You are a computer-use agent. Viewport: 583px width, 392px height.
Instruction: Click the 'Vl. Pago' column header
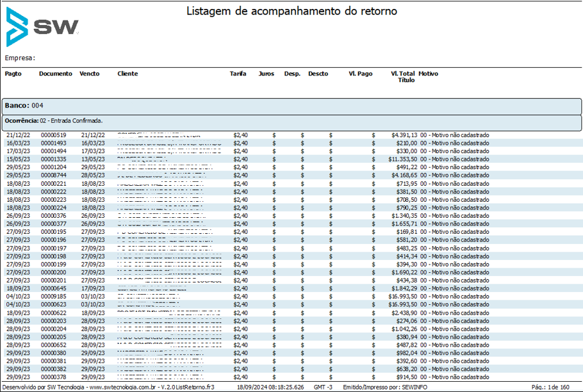point(361,74)
